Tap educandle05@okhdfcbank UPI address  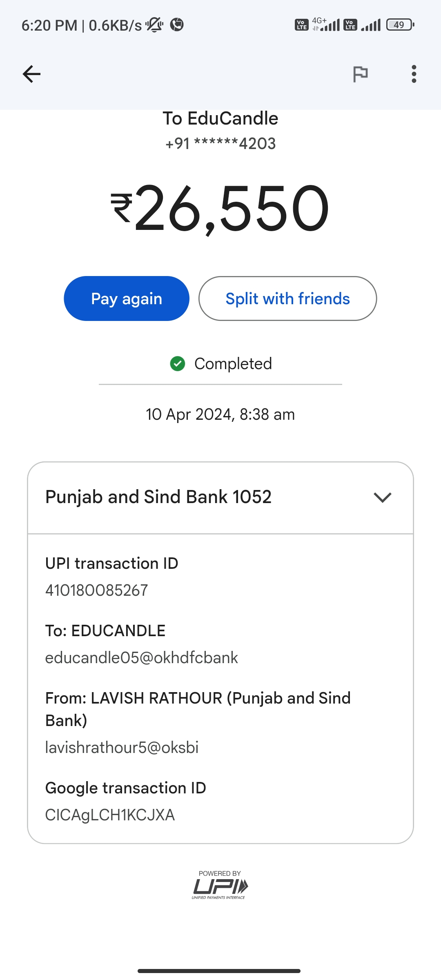[141, 658]
